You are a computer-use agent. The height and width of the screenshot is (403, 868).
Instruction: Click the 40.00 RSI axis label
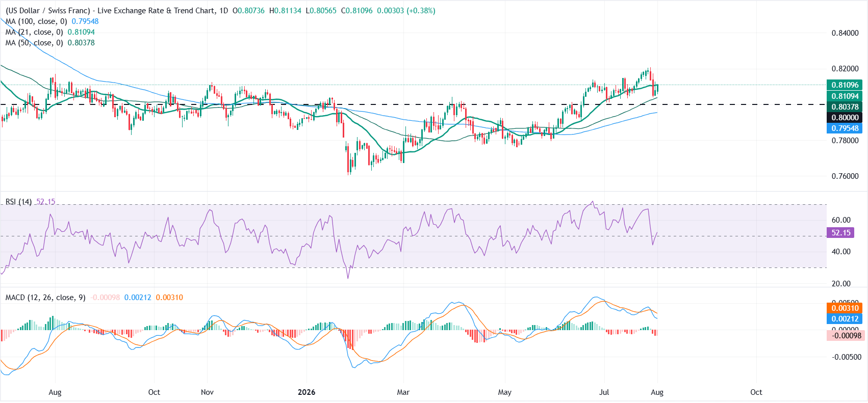coord(841,252)
